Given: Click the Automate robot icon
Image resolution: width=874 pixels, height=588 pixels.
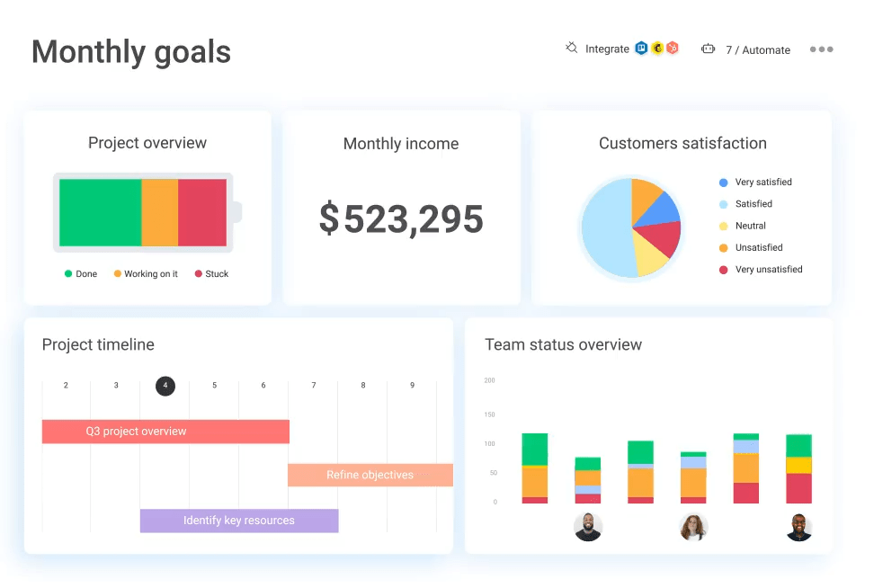Looking at the screenshot, I should point(708,49).
